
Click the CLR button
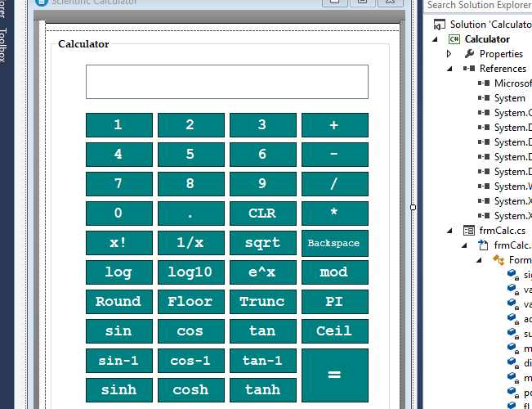[263, 213]
